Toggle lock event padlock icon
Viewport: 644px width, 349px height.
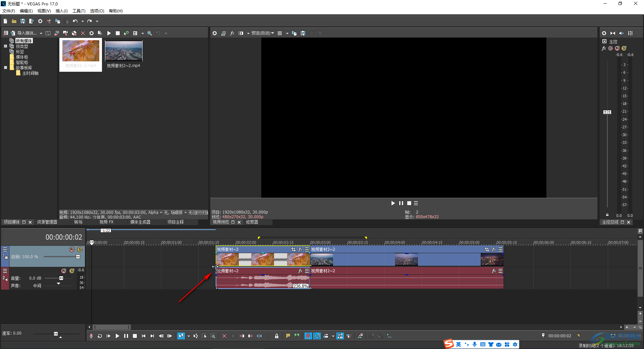point(277,336)
